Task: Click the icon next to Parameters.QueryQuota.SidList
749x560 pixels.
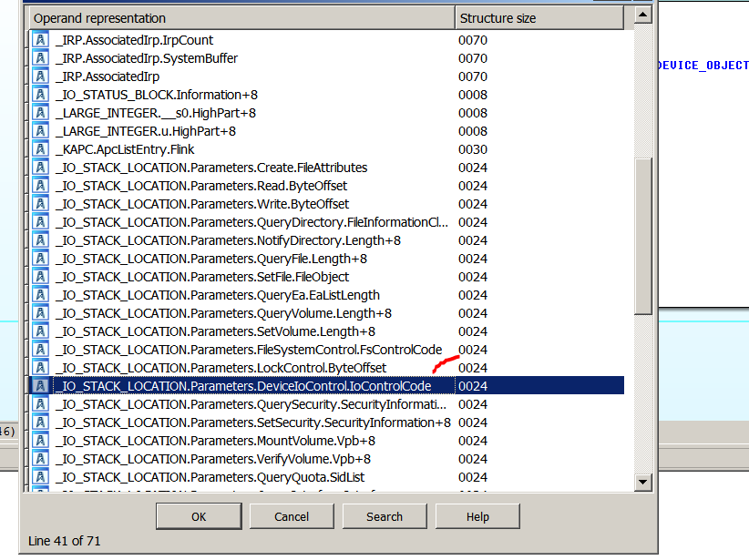Action: 40,477
